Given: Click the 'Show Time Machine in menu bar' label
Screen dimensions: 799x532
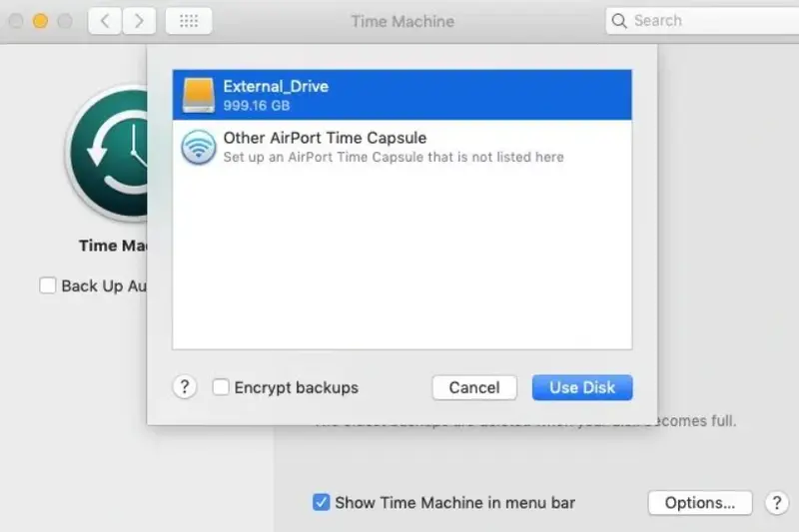Looking at the screenshot, I should [455, 503].
